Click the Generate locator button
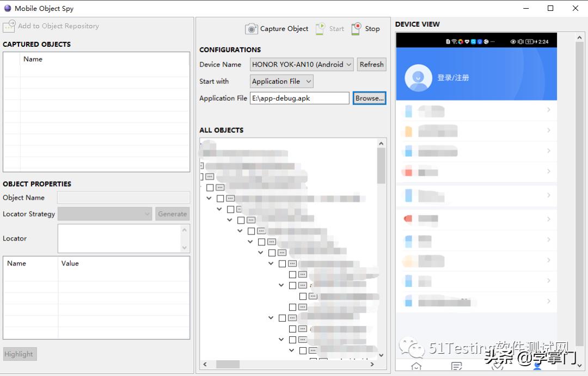588x376 pixels. pyautogui.click(x=173, y=214)
